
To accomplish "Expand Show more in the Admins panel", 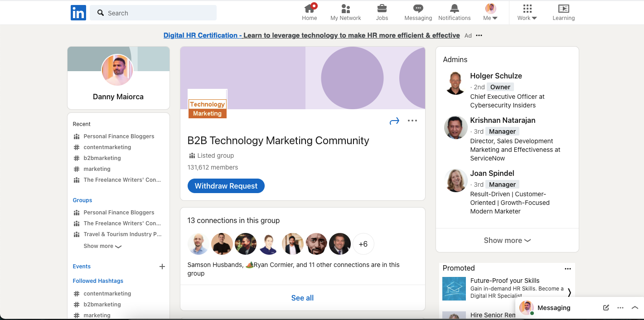I will click(x=507, y=240).
